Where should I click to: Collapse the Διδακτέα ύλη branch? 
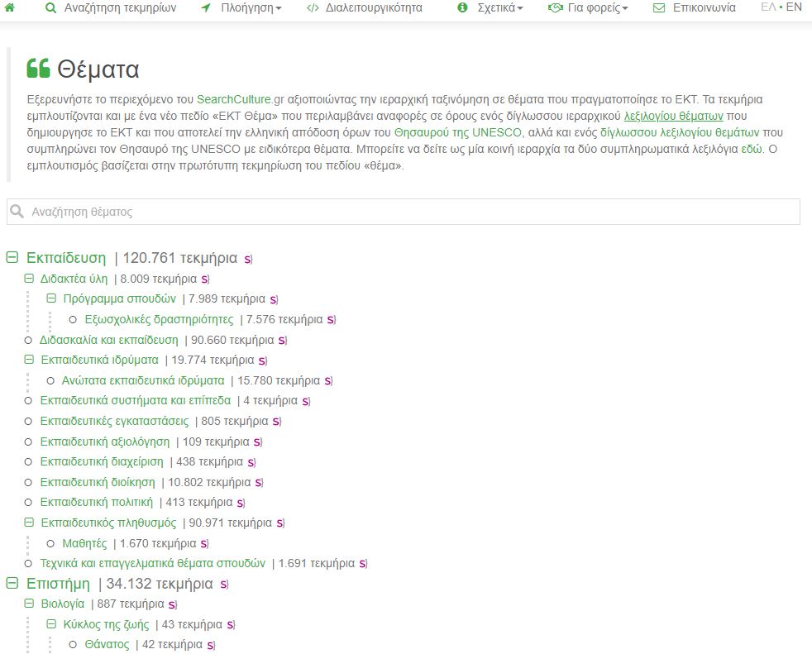[x=29, y=279]
